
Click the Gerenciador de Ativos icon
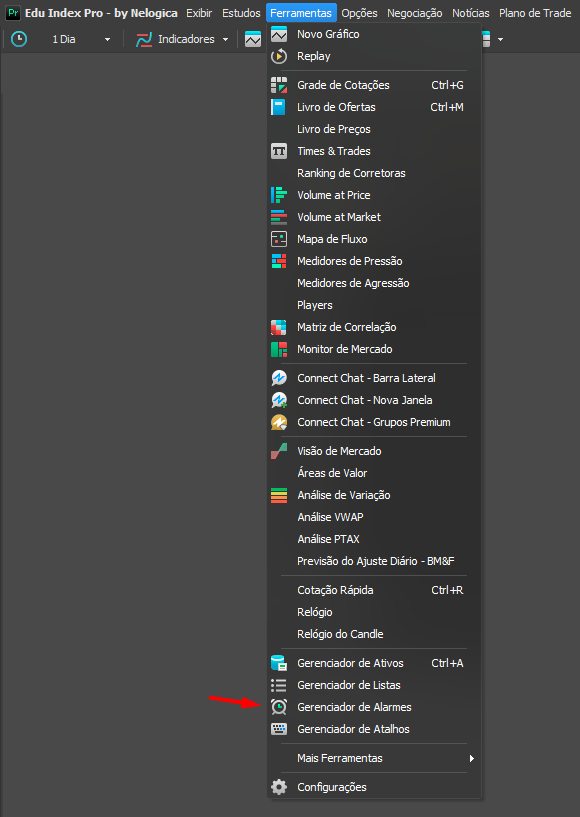(279, 663)
